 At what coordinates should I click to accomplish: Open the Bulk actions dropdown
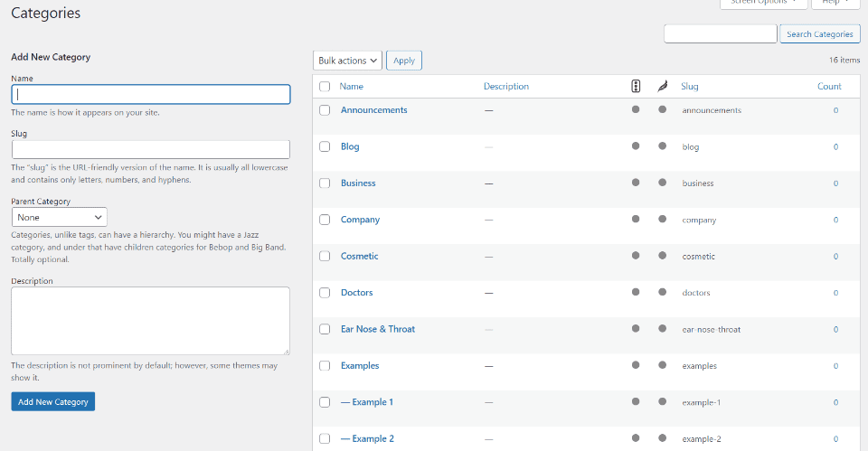click(x=347, y=61)
